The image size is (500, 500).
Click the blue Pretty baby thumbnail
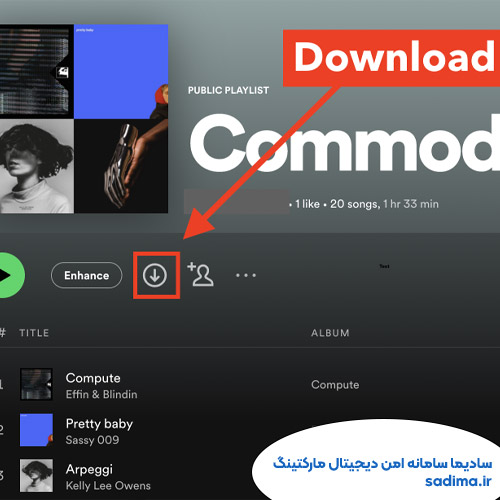pyautogui.click(x=36, y=430)
